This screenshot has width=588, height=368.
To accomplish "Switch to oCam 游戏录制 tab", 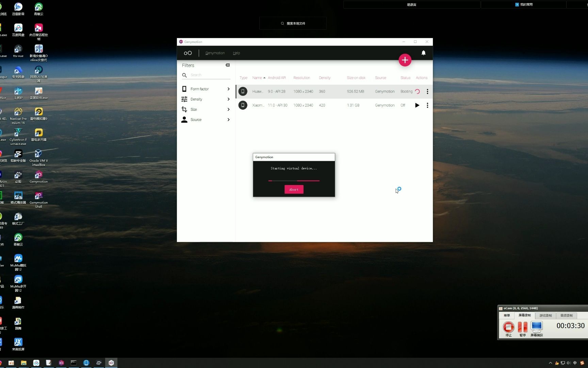I will (545, 316).
